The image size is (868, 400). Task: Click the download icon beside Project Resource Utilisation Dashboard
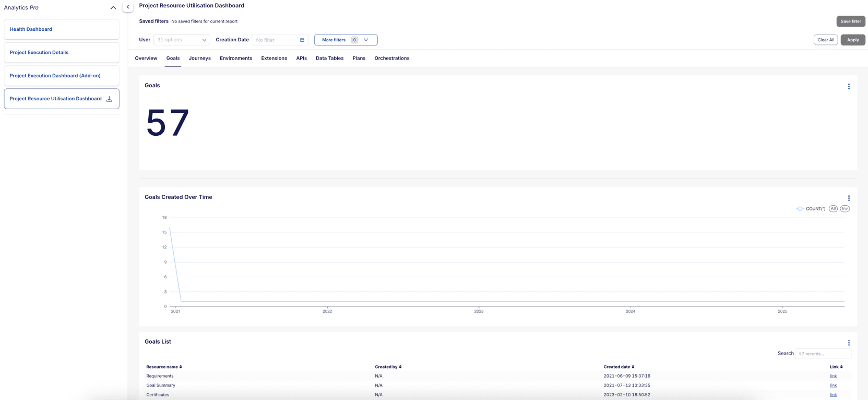[109, 99]
